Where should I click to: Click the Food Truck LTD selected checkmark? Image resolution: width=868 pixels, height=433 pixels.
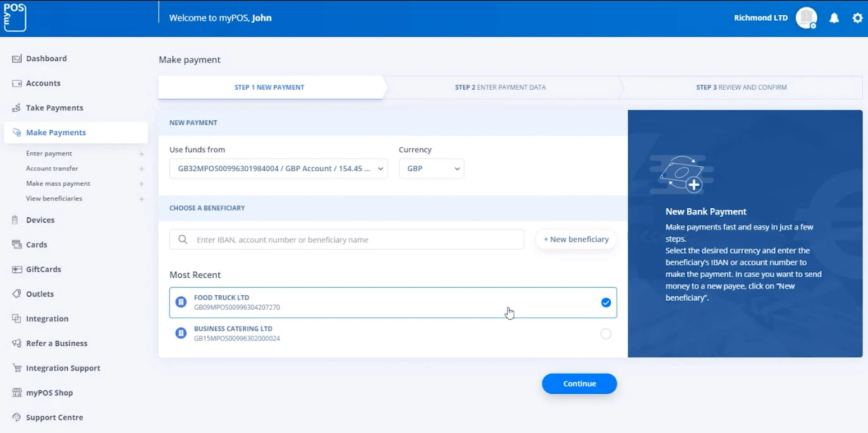606,303
